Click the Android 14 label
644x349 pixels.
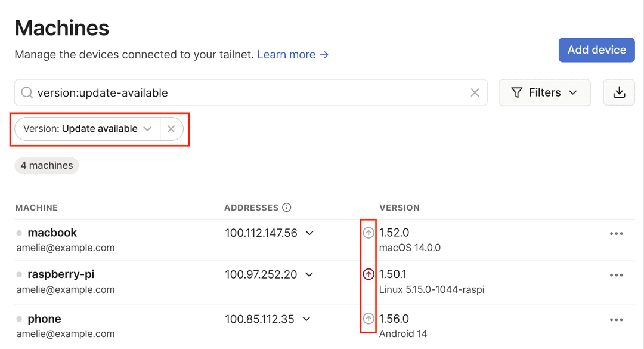tap(403, 334)
